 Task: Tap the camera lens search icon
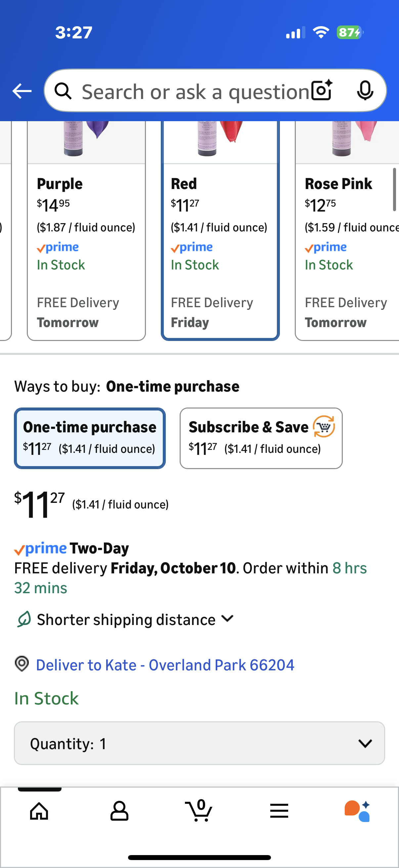tap(322, 90)
